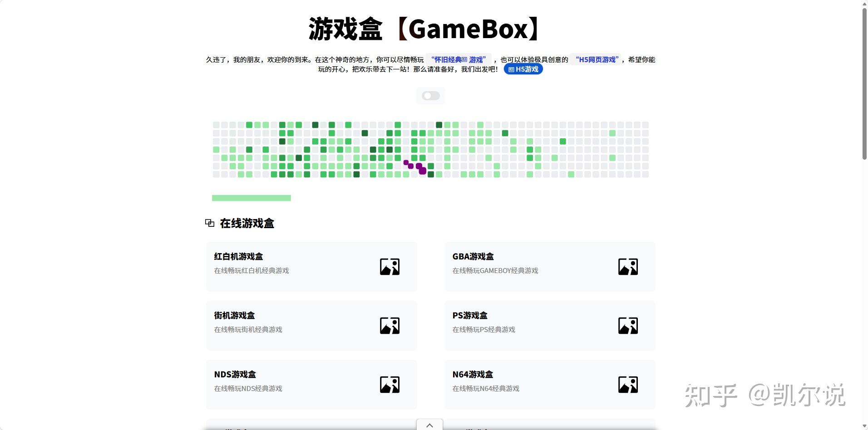The image size is (868, 430).
Task: Click the PS游戏盒 card image icon
Action: [x=628, y=326]
